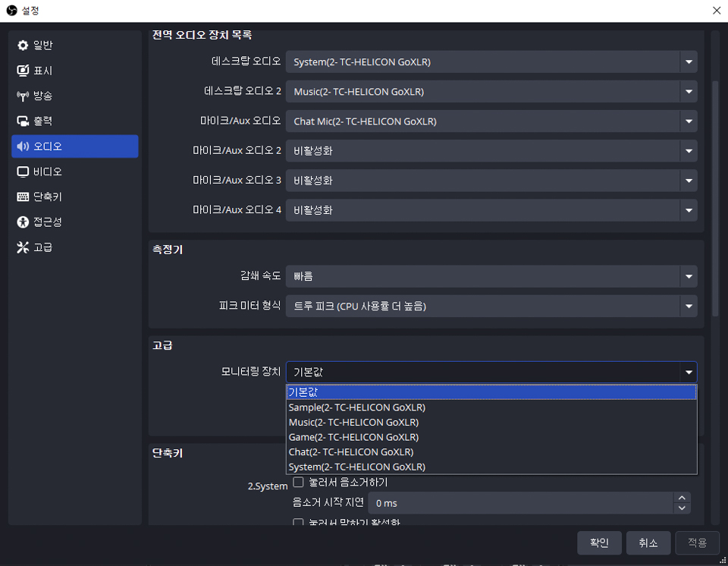This screenshot has height=566, width=728.
Task: Toggle the 눌러서 말하기 활성화 checkbox
Action: [x=298, y=523]
